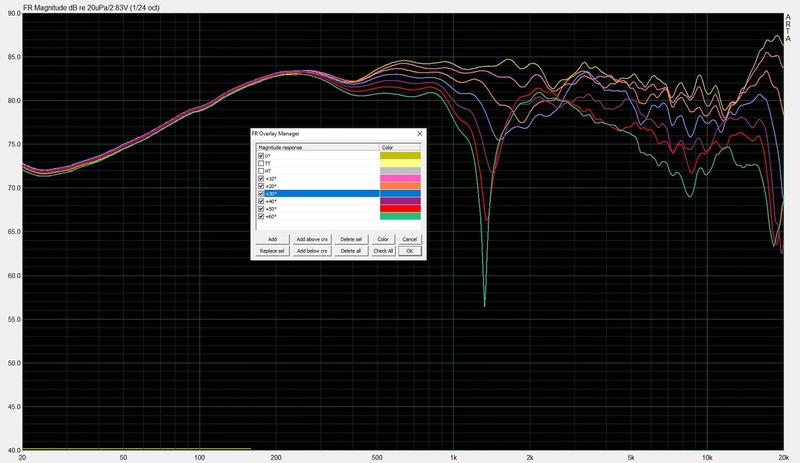Click Add below crs button
This screenshot has height=463, width=800.
(312, 251)
